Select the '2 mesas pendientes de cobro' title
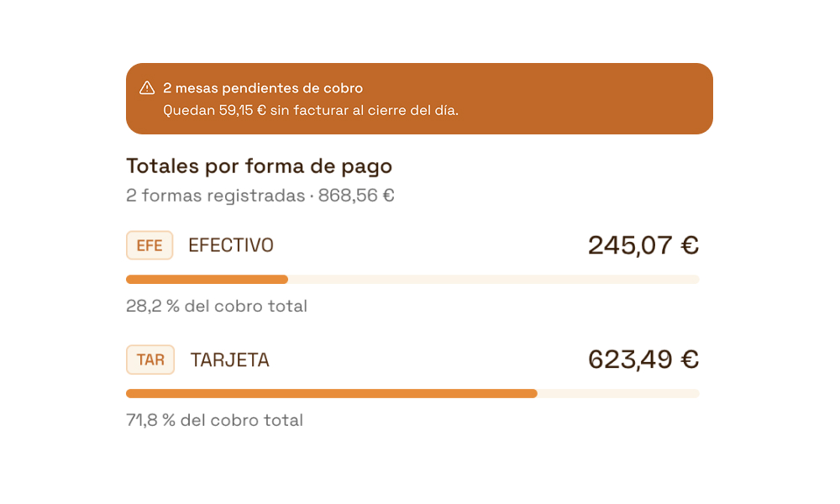Image resolution: width=840 pixels, height=504 pixels. (263, 88)
